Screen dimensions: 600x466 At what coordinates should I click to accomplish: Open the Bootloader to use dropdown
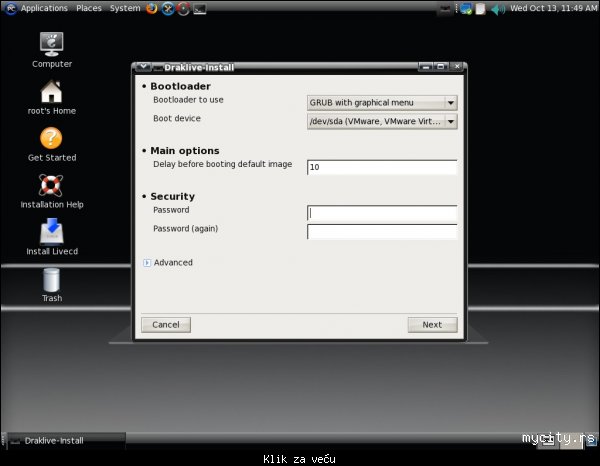click(x=382, y=103)
